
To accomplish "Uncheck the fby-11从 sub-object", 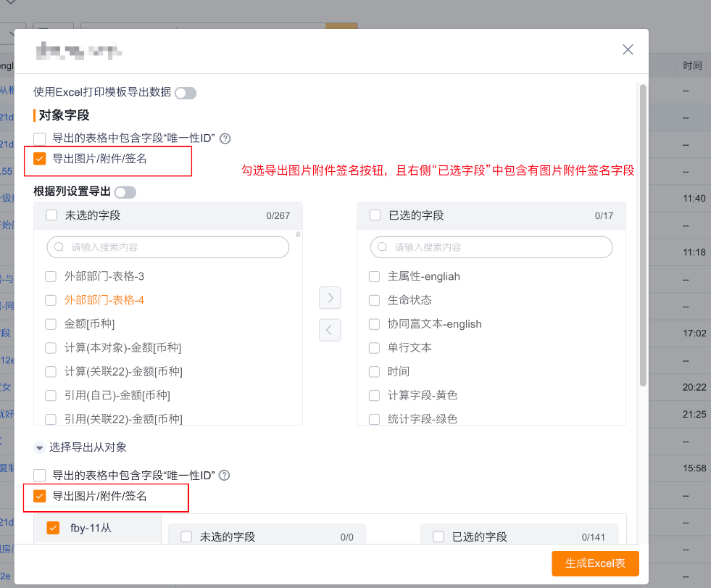I will click(x=53, y=528).
